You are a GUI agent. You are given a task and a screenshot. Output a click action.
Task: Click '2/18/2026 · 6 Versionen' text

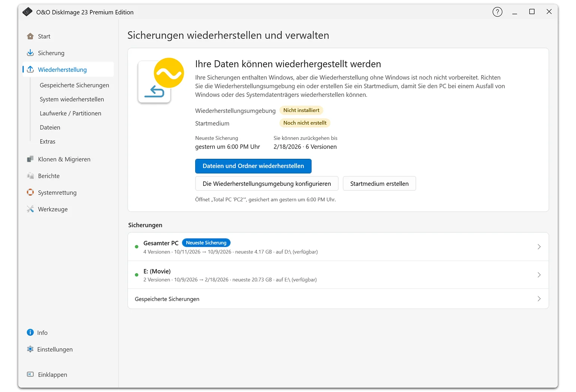[305, 147]
